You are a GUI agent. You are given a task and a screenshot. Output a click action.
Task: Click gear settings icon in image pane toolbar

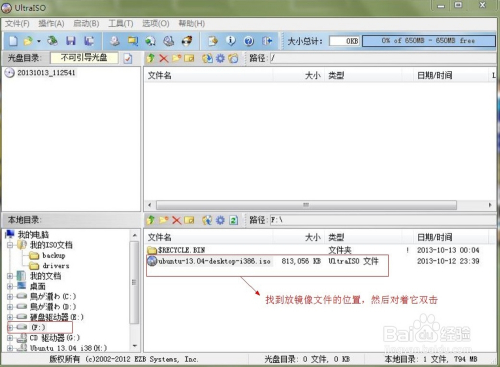[220, 58]
